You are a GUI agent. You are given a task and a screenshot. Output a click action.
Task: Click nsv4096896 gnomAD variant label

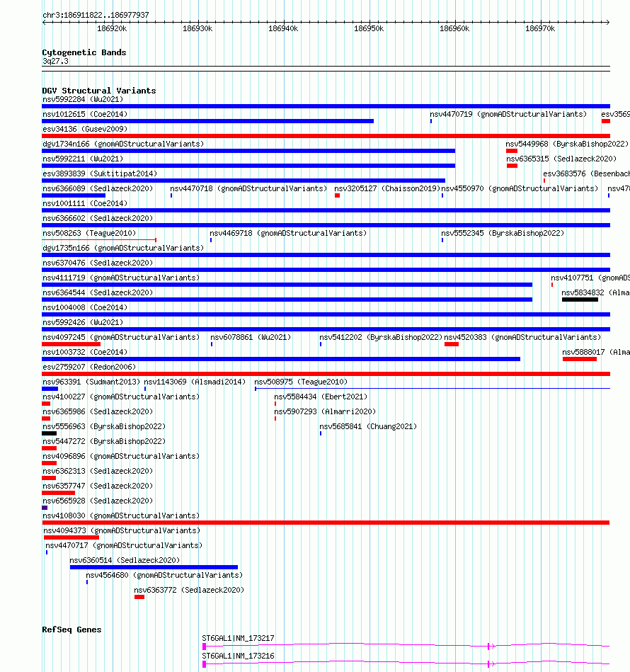click(x=121, y=456)
